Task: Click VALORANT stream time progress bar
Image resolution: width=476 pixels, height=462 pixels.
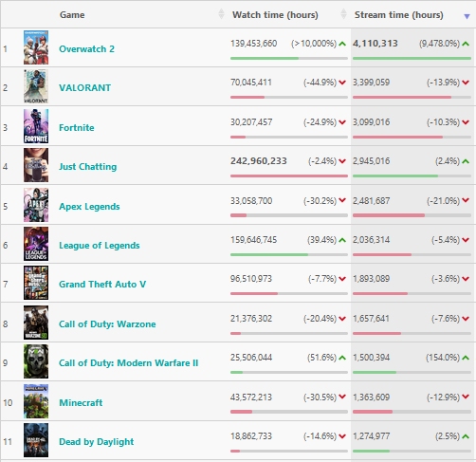Action: click(x=412, y=97)
